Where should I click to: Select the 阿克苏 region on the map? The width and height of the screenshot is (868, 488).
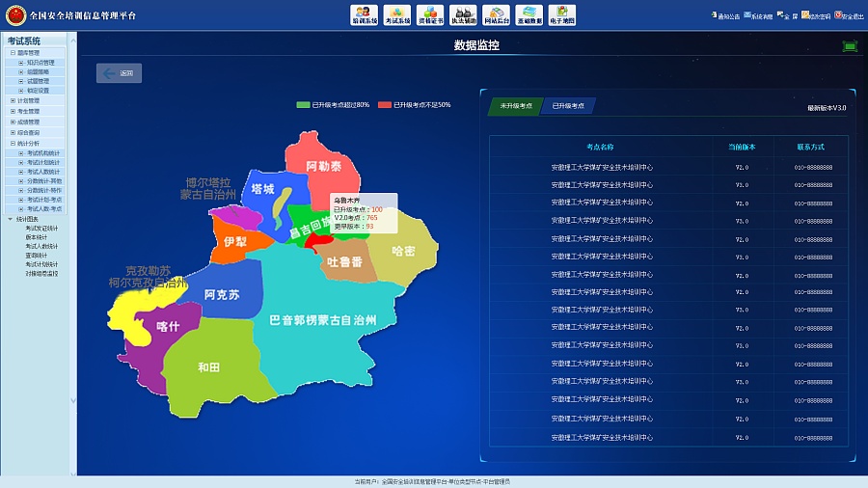[222, 295]
